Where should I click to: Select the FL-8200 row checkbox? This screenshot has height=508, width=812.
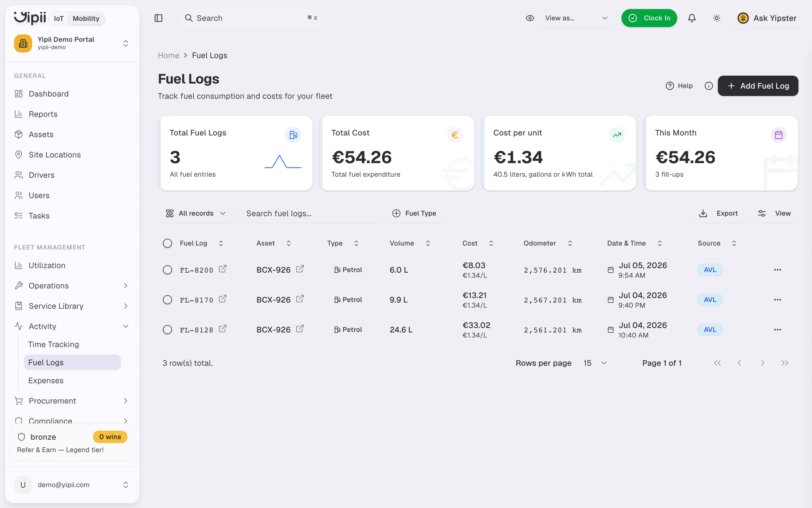(167, 270)
